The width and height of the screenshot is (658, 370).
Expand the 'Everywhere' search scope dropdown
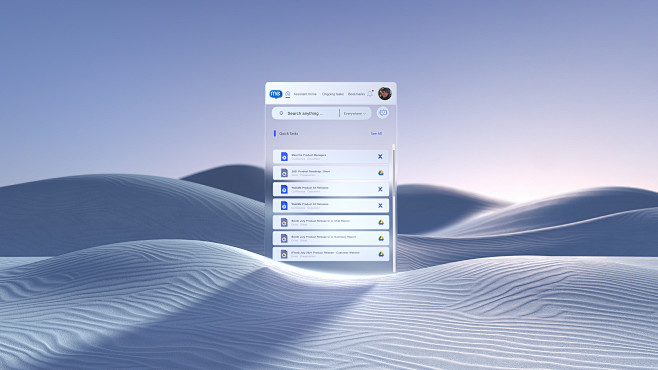pos(355,113)
